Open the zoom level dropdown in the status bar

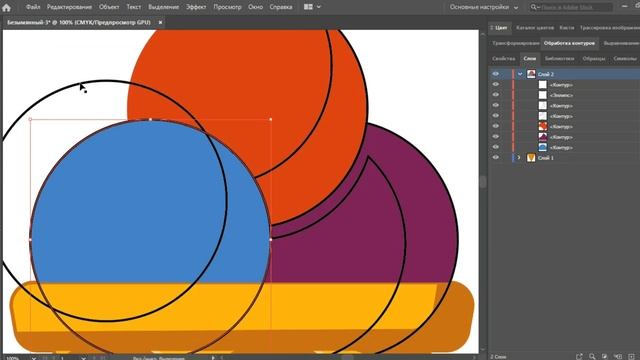coord(34,358)
